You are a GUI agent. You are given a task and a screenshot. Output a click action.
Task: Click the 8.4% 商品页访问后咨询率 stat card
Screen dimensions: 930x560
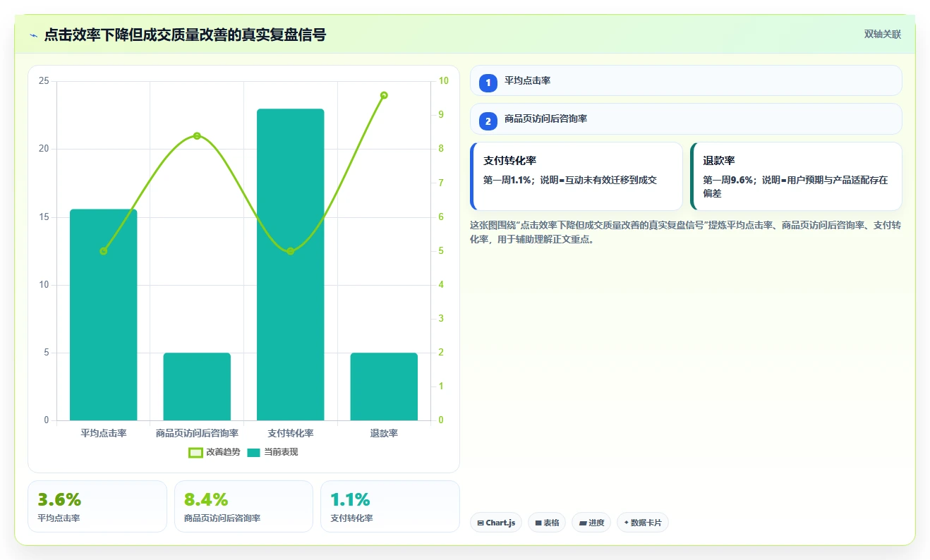pos(243,506)
